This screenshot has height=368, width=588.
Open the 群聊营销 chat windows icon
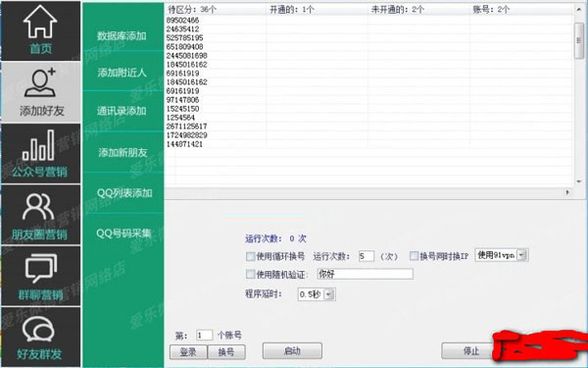click(41, 268)
